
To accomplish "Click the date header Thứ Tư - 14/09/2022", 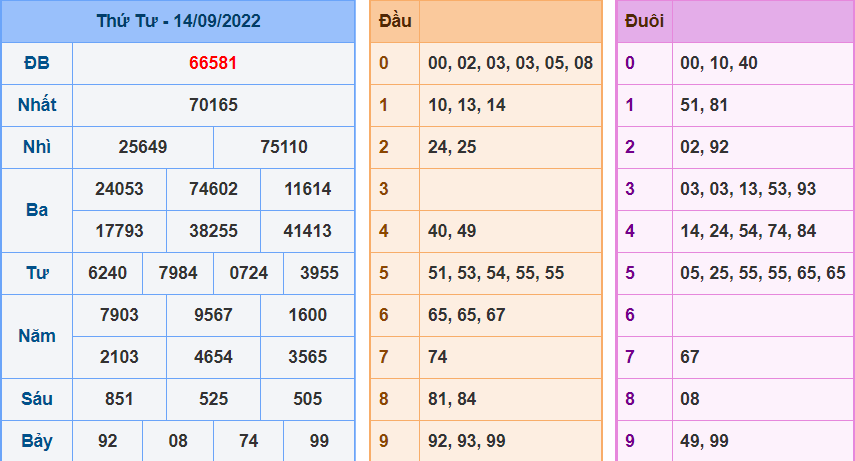I will [x=178, y=21].
